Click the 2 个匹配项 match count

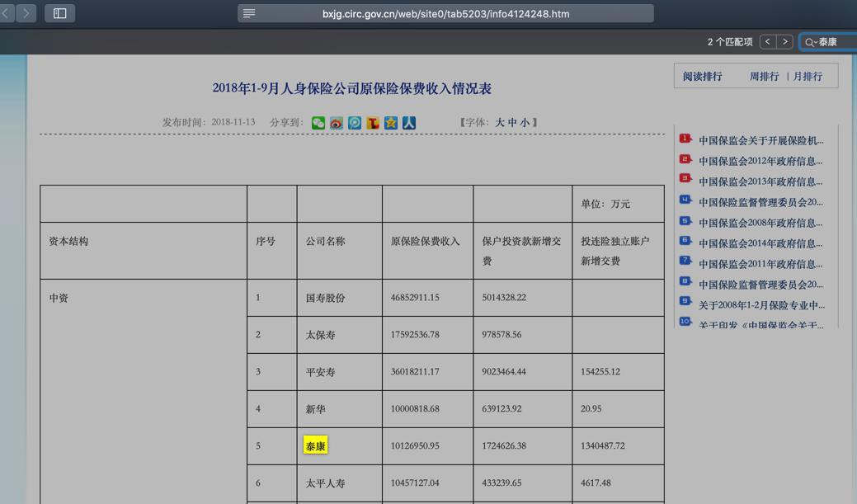(x=730, y=42)
